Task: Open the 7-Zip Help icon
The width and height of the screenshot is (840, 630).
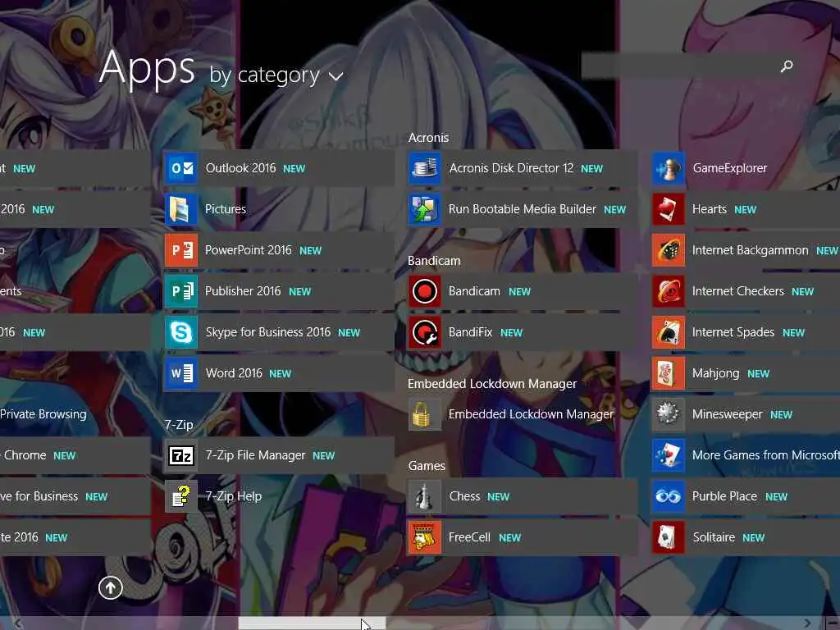Action: [181, 496]
